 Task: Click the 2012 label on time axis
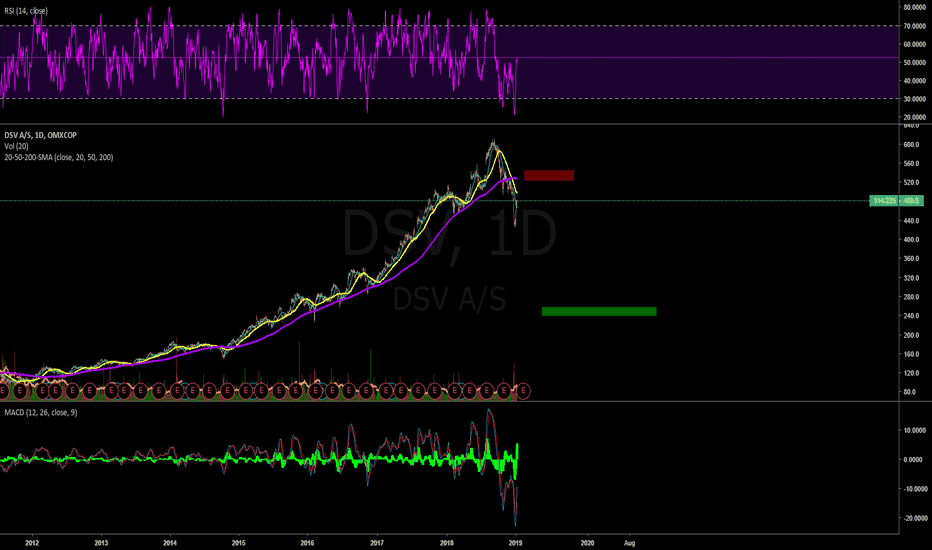(x=32, y=543)
